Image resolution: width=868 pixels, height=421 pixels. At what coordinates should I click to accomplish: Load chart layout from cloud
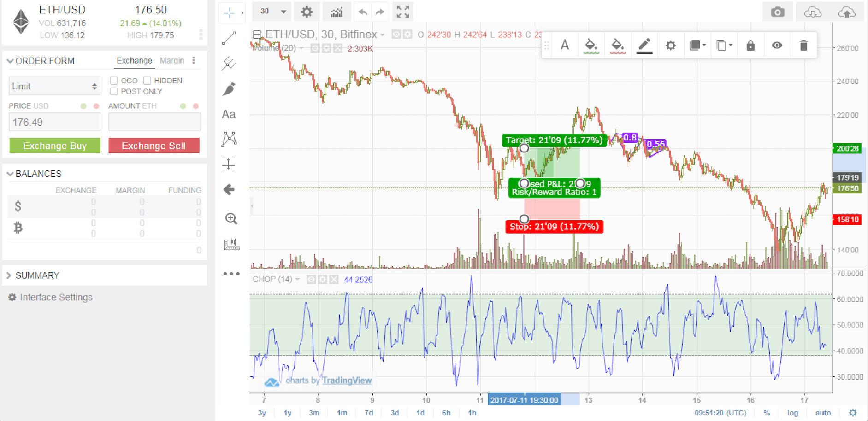[813, 12]
